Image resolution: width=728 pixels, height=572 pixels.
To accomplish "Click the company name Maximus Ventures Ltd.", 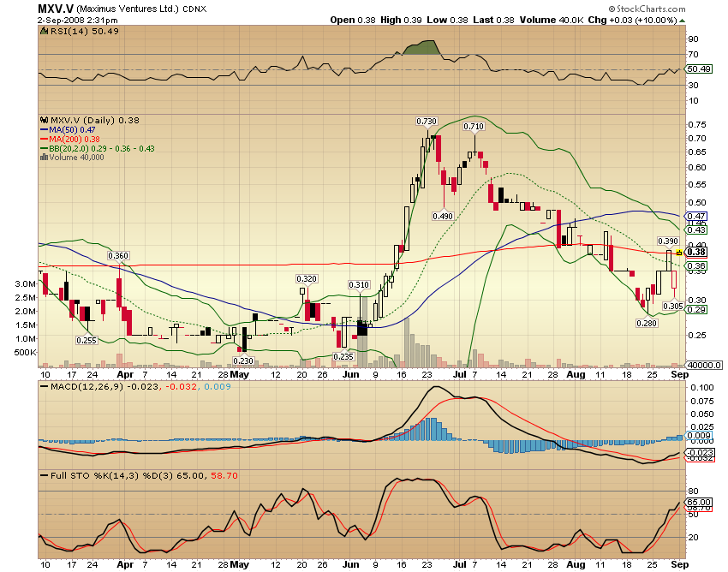I will (128, 9).
